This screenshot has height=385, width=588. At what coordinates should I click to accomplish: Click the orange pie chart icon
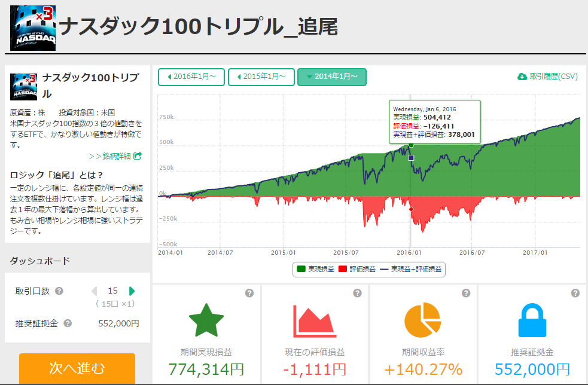pyautogui.click(x=423, y=320)
